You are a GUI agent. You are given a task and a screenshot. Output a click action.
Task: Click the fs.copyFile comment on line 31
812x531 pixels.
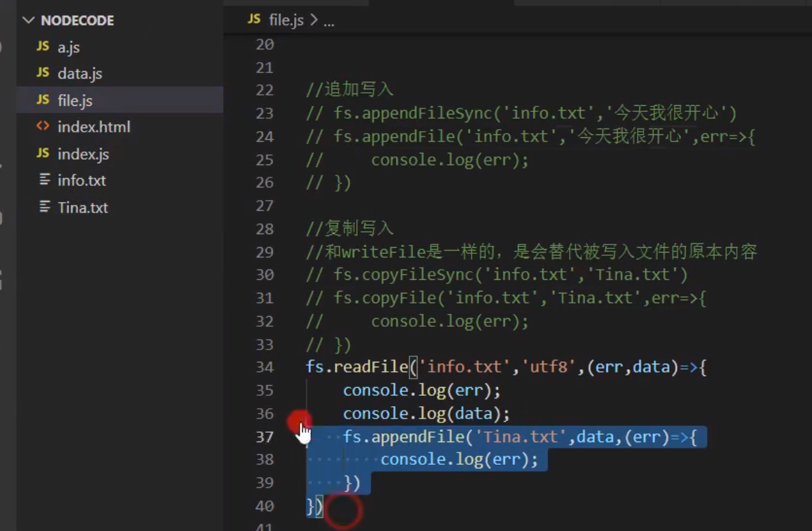pyautogui.click(x=506, y=298)
